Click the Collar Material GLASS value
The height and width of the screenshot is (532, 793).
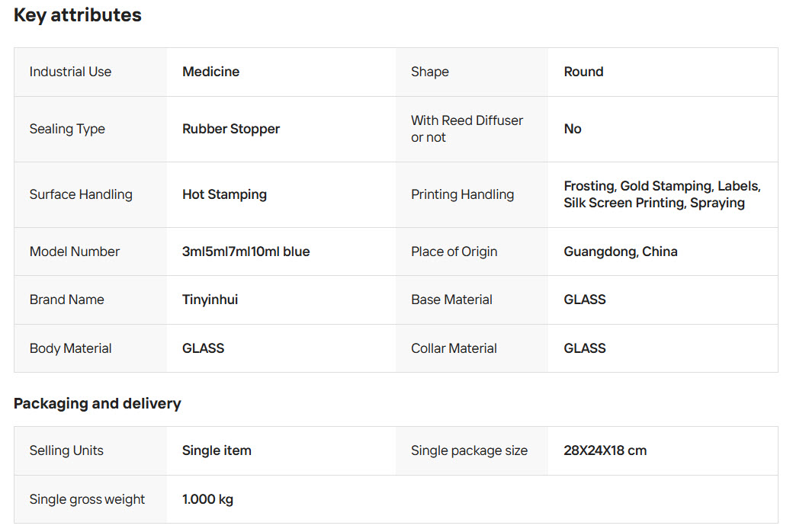[x=584, y=348]
